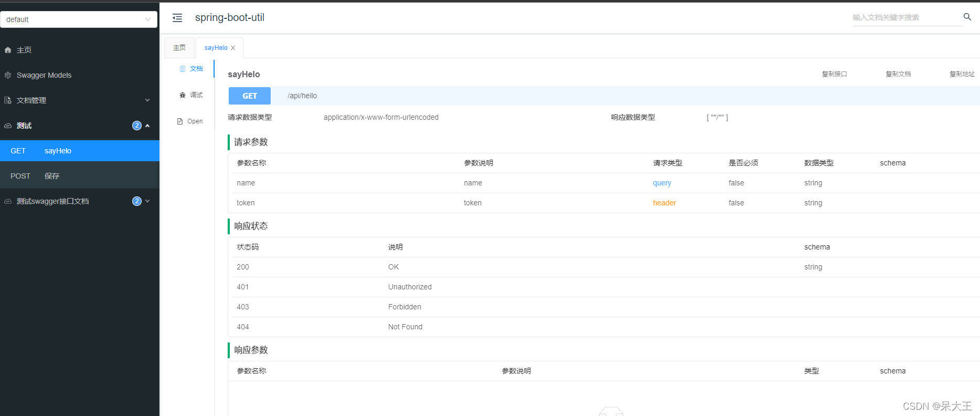Expand the 测试swagger接口文档 group chevron
This screenshot has height=416, width=980.
point(147,201)
